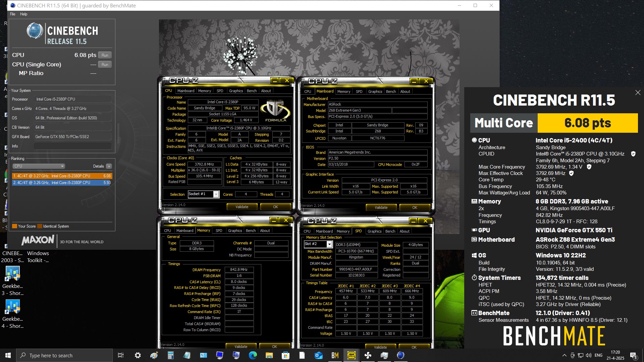The image size is (644, 362).
Task: Click Validate in CPU tab CPU-Z window
Action: [242, 207]
